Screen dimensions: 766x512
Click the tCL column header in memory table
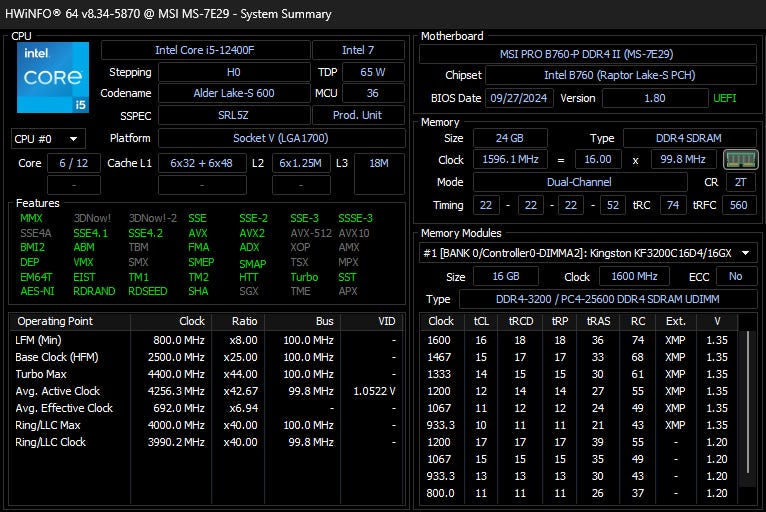click(x=481, y=321)
